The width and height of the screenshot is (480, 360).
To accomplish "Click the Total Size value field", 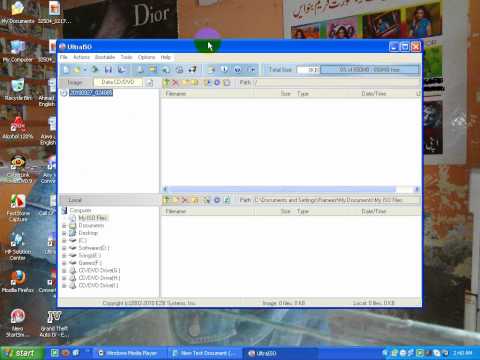I will [308, 70].
